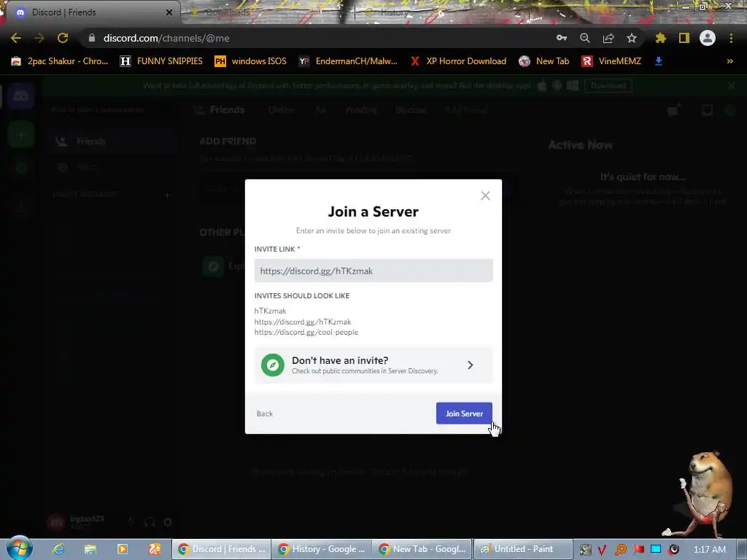Open the windows ISOS bookmark
The width and height of the screenshot is (747, 560).
pos(251,61)
